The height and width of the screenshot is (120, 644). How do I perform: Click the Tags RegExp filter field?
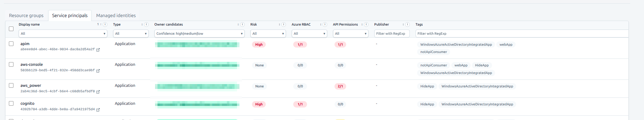coord(522,34)
